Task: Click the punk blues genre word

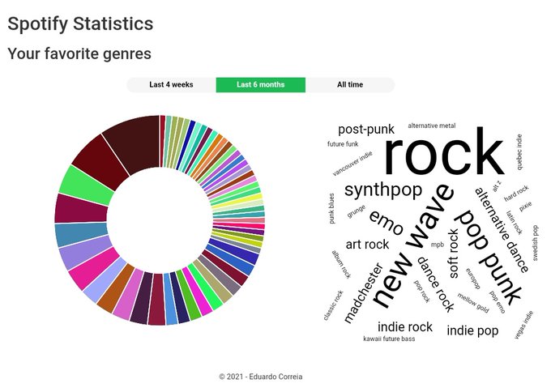Action: [331, 208]
